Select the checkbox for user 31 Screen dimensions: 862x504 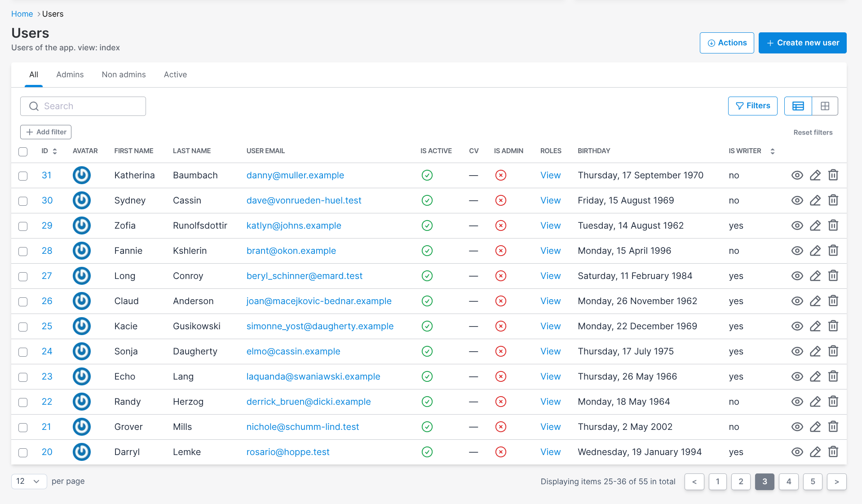(x=23, y=176)
